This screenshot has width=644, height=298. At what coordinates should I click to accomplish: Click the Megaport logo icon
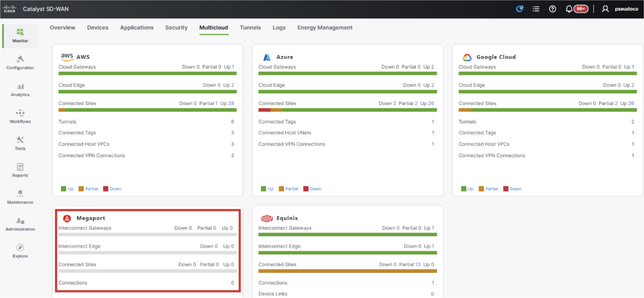click(x=67, y=218)
